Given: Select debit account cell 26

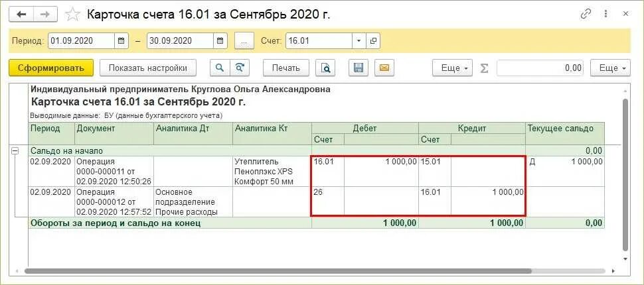Looking at the screenshot, I should (x=328, y=202).
